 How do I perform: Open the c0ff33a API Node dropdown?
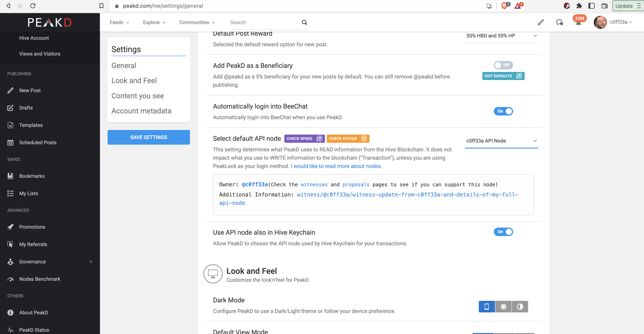501,141
